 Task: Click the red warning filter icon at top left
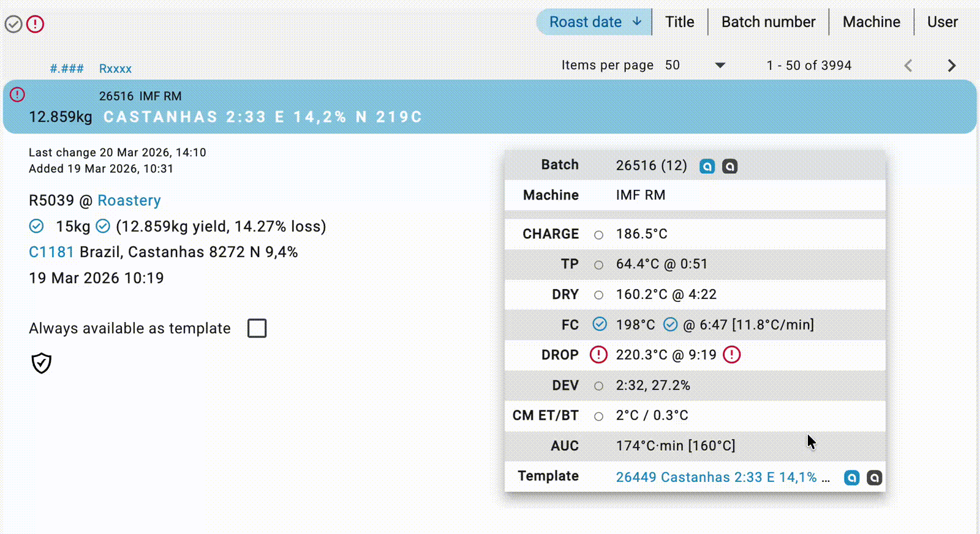tap(35, 24)
